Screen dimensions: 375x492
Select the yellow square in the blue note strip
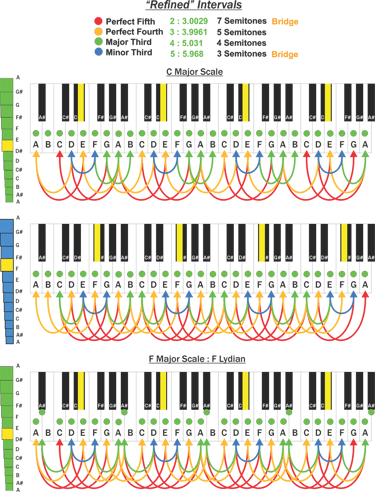pyautogui.click(x=7, y=265)
